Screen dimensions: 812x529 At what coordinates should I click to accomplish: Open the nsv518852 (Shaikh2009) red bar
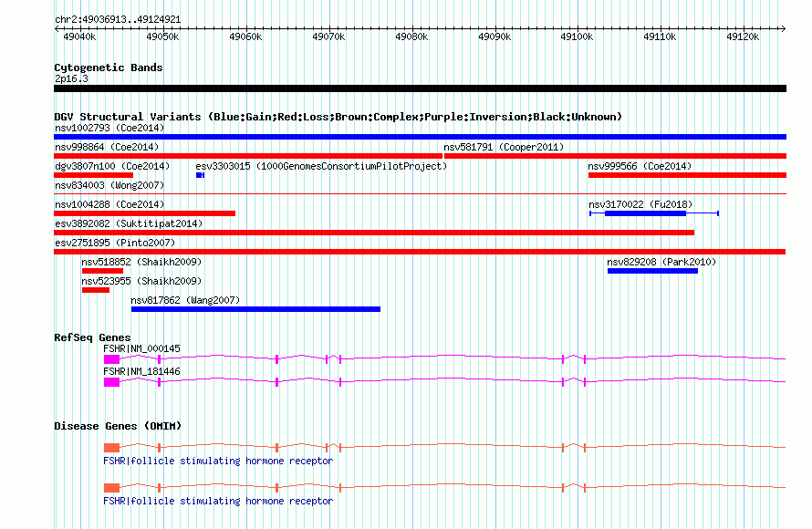102,271
